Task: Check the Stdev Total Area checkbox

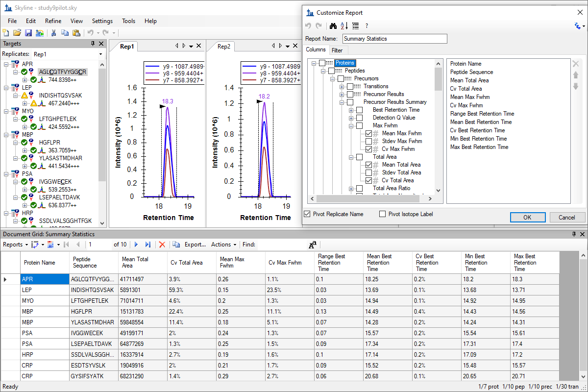Action: click(369, 172)
